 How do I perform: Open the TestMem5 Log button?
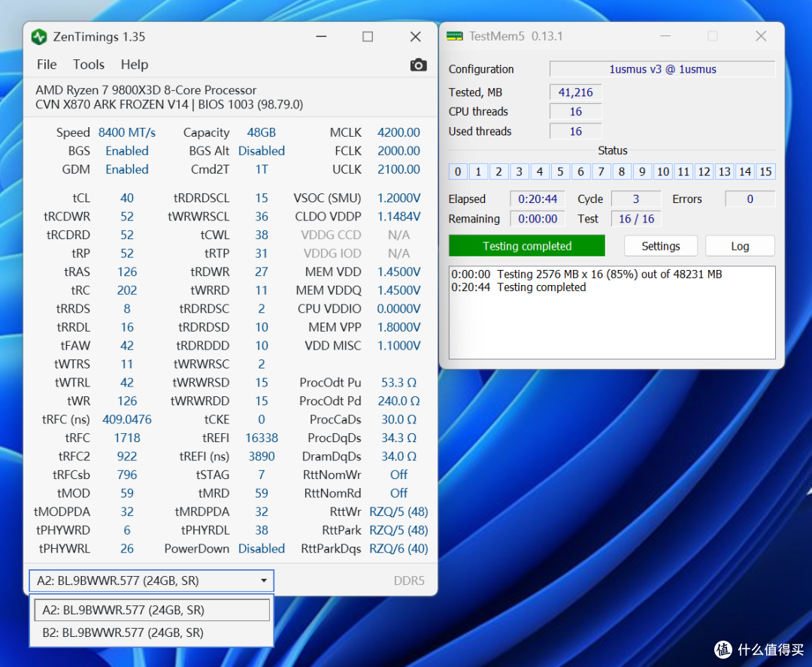point(740,246)
